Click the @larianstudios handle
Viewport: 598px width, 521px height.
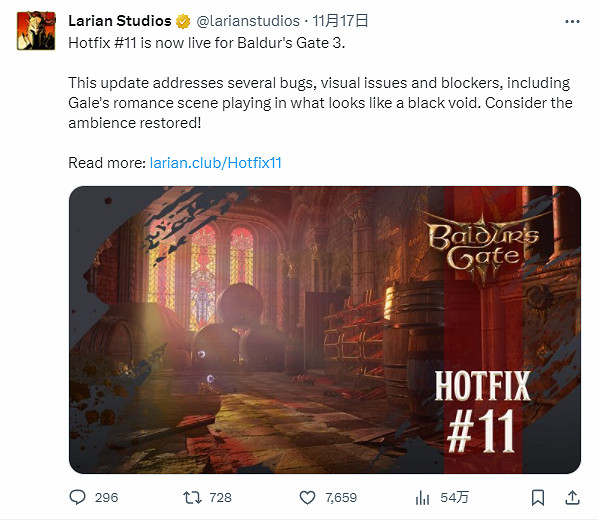pos(248,21)
